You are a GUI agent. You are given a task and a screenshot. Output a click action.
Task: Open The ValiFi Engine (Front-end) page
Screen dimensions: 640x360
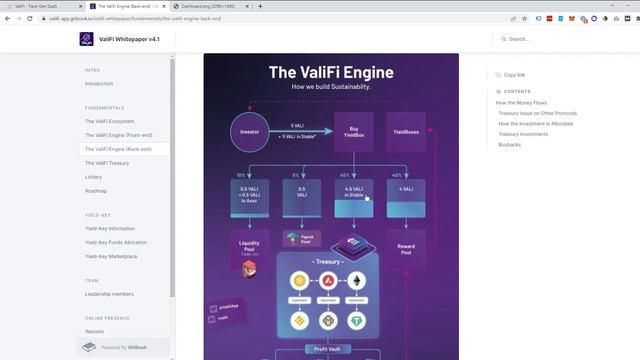(118, 135)
